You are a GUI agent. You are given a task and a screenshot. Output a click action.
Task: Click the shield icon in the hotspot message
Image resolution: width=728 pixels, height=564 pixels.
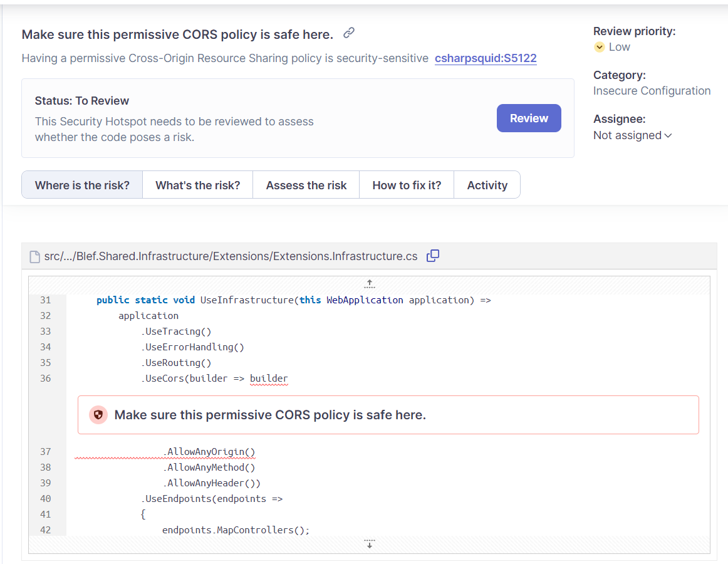(x=98, y=415)
